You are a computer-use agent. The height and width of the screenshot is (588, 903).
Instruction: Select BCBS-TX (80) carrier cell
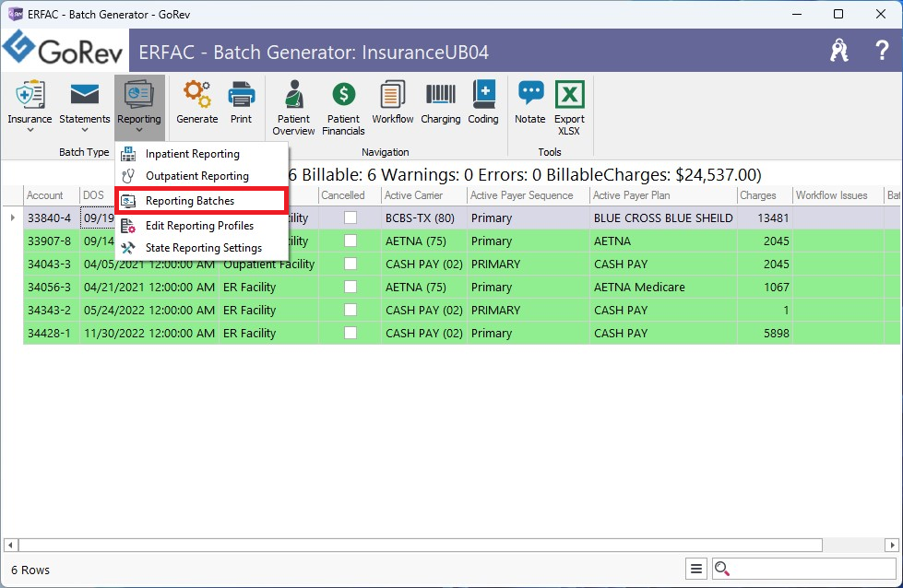pos(424,218)
